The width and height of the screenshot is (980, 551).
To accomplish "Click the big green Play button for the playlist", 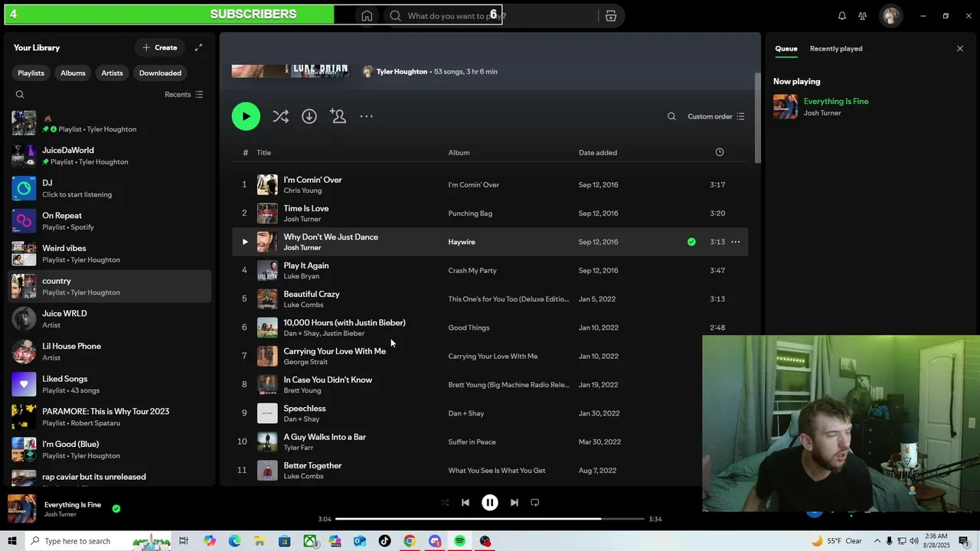I will point(246,116).
